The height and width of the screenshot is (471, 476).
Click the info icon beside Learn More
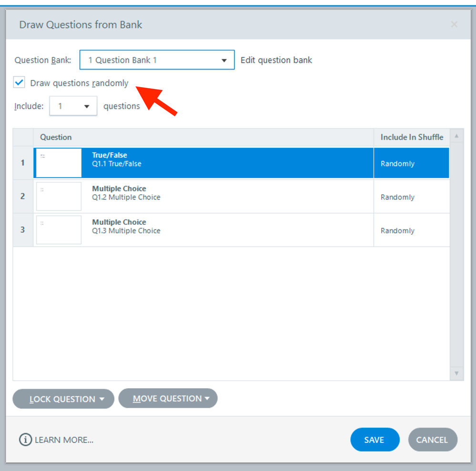coord(26,440)
